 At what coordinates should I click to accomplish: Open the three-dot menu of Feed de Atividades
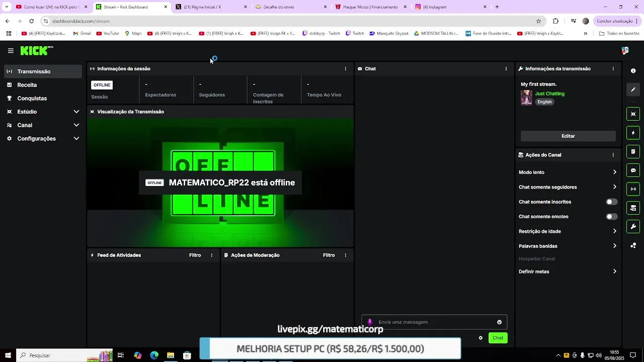click(211, 255)
